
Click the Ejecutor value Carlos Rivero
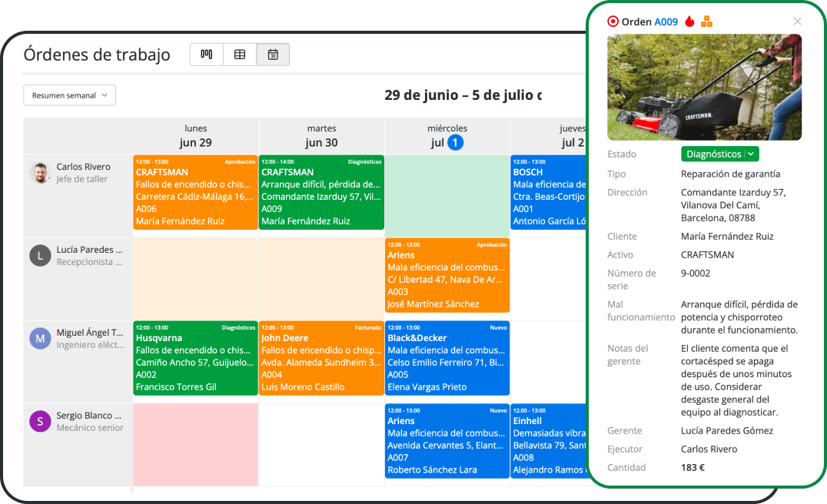(709, 449)
